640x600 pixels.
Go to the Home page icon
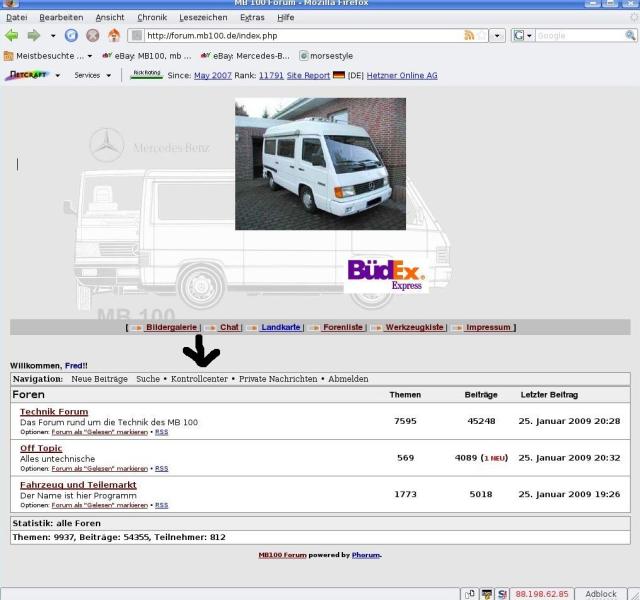(114, 36)
